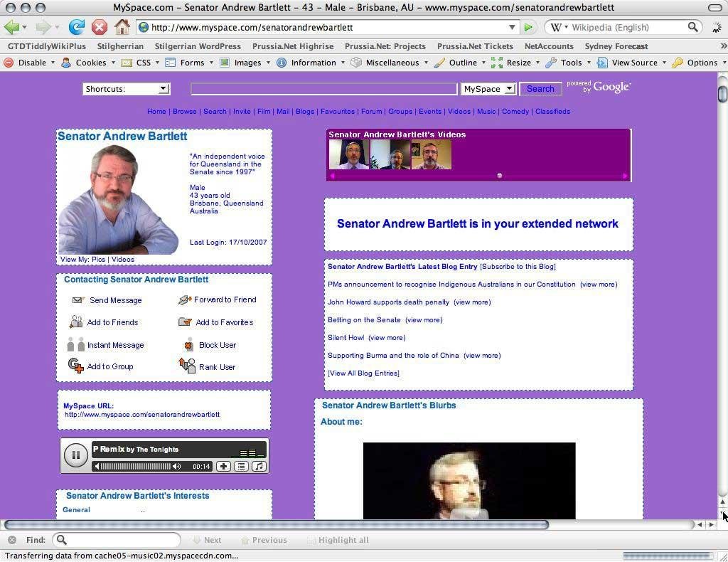Click the Add to Friends icon
728x562 pixels.
(75, 322)
